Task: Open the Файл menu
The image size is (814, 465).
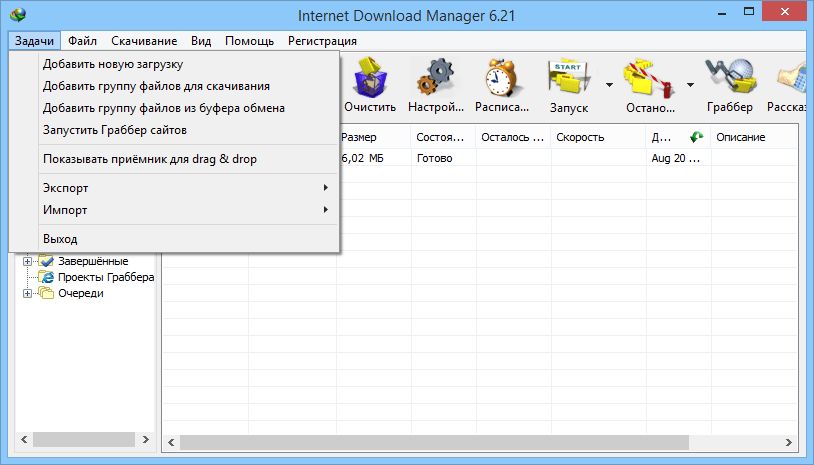Action: point(82,41)
